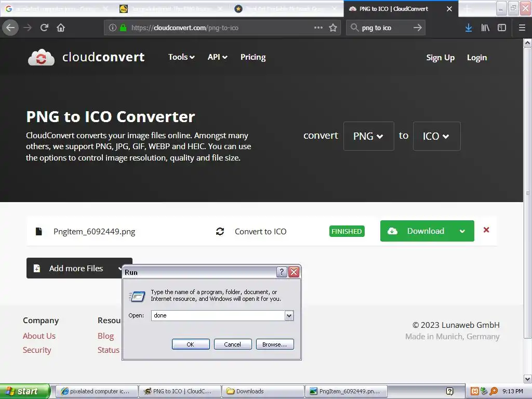Open the Downloads folder taskbar item
Image resolution: width=532 pixels, height=399 pixels.
coord(263,391)
